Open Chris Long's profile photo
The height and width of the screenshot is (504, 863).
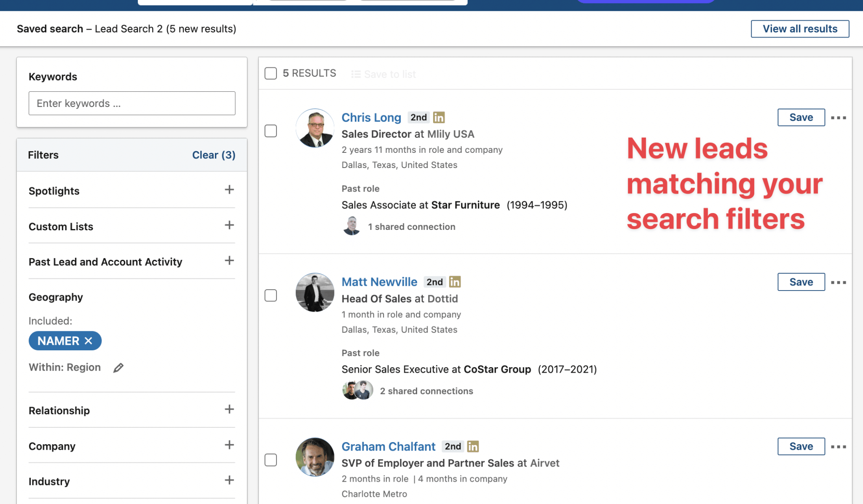tap(315, 128)
